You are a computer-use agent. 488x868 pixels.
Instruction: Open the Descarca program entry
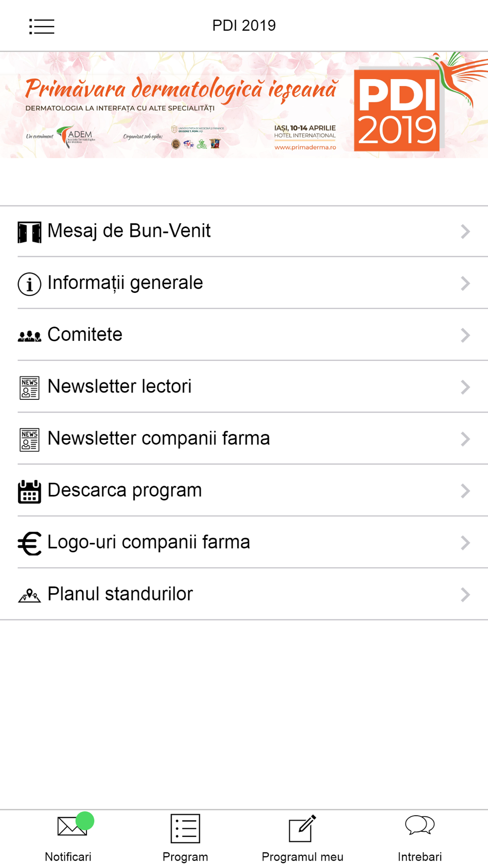[x=244, y=490]
